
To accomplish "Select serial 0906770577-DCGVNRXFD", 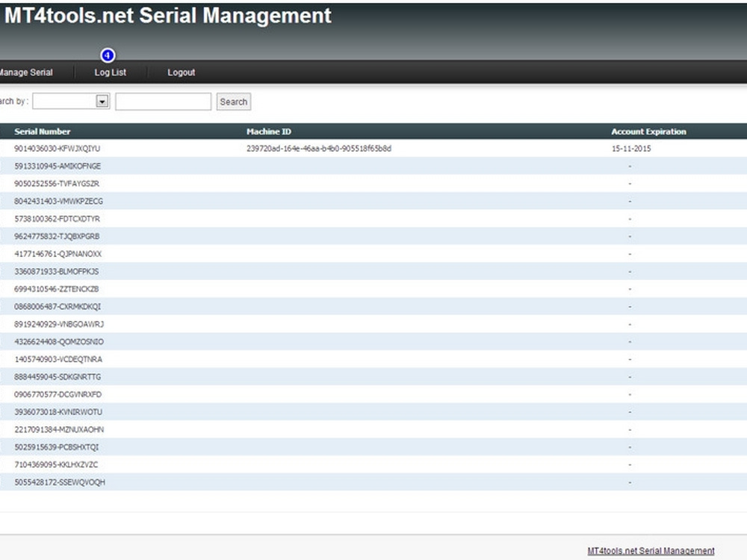I will pyautogui.click(x=58, y=395).
